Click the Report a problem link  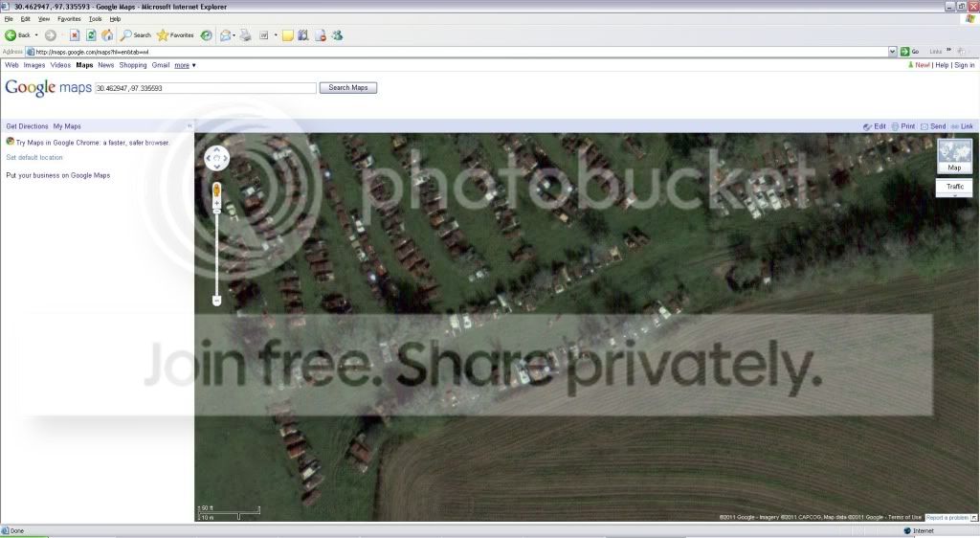[947, 517]
